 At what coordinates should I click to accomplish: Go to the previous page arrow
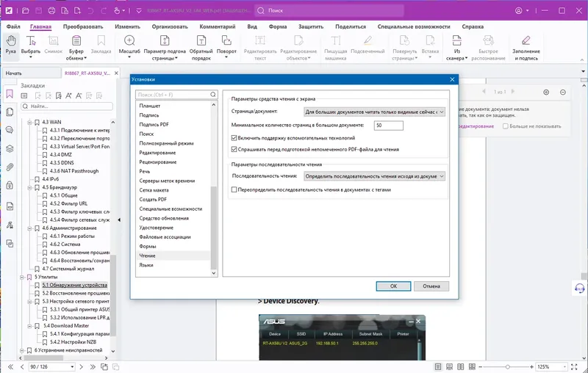coord(22,367)
